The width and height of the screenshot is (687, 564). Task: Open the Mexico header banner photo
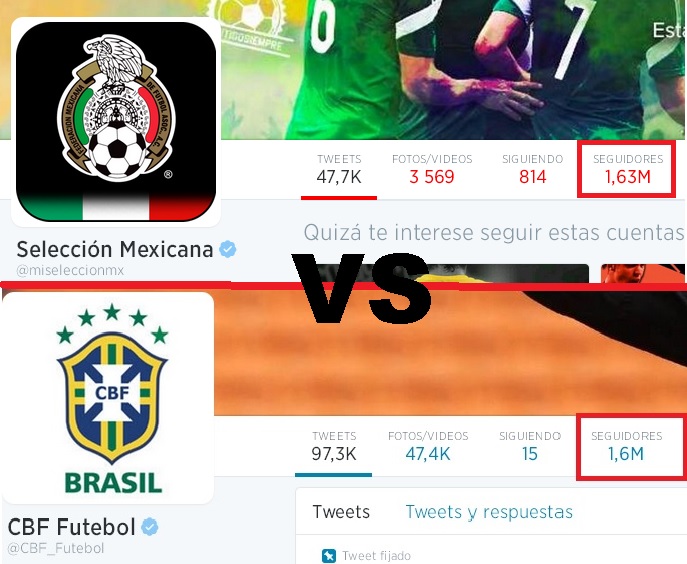click(x=451, y=70)
